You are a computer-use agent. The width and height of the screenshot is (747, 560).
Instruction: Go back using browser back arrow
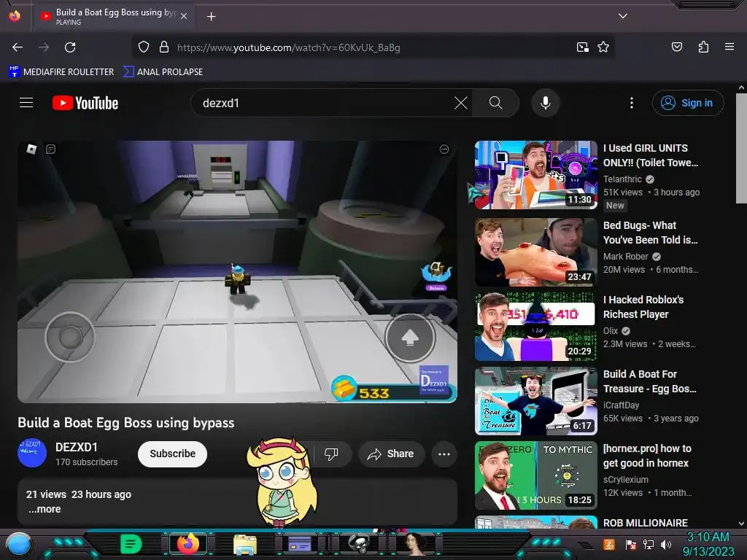(18, 47)
